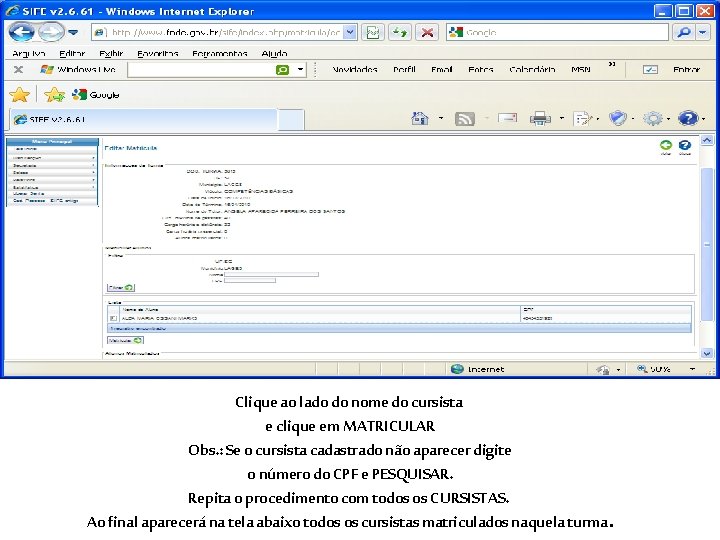Screen dimensions: 720x540
Task: Open the Exibir menu
Action: point(111,54)
